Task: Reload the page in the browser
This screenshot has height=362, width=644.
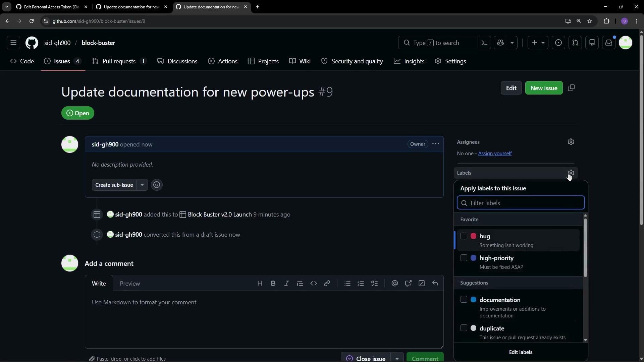Action: [32, 21]
